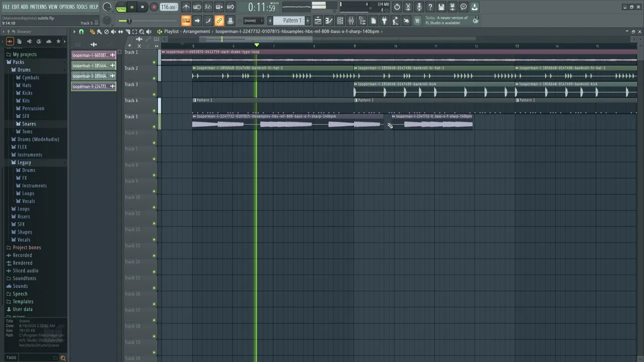This screenshot has height=362, width=644.
Task: Open the PATTERNS menu
Action: 39,7
